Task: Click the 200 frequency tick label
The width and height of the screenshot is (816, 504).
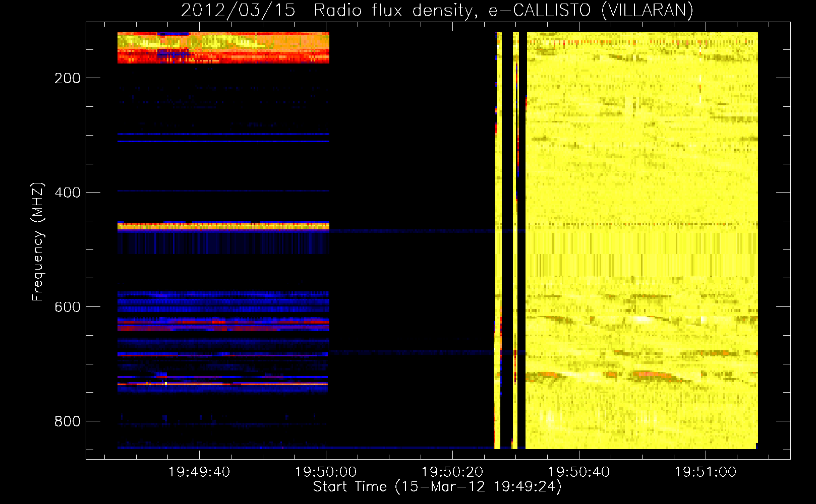Action: click(x=68, y=78)
